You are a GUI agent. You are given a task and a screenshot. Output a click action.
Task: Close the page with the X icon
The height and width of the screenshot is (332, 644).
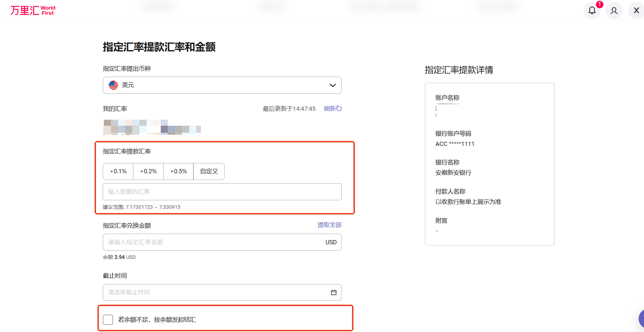[x=636, y=11]
